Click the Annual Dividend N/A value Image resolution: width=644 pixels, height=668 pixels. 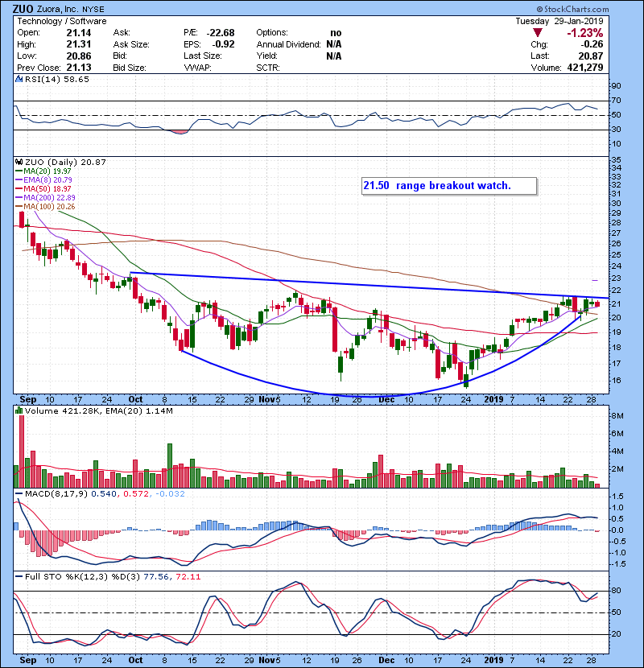click(334, 44)
